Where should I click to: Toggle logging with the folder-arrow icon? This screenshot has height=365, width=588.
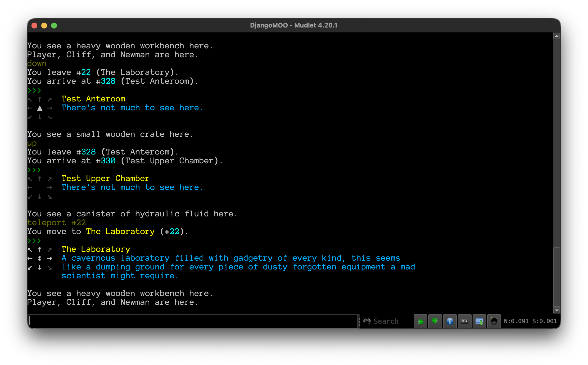[x=479, y=321]
